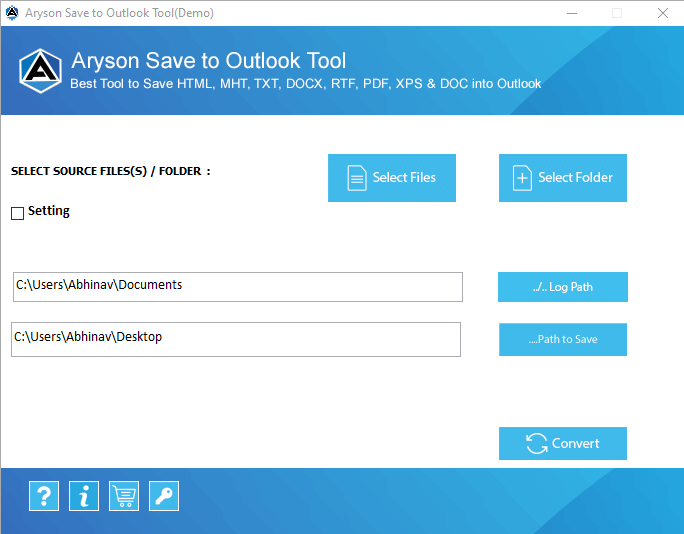Click the 'Aryson Save to Outlook Tool' heading
Screen dimensions: 684x534
(209, 60)
